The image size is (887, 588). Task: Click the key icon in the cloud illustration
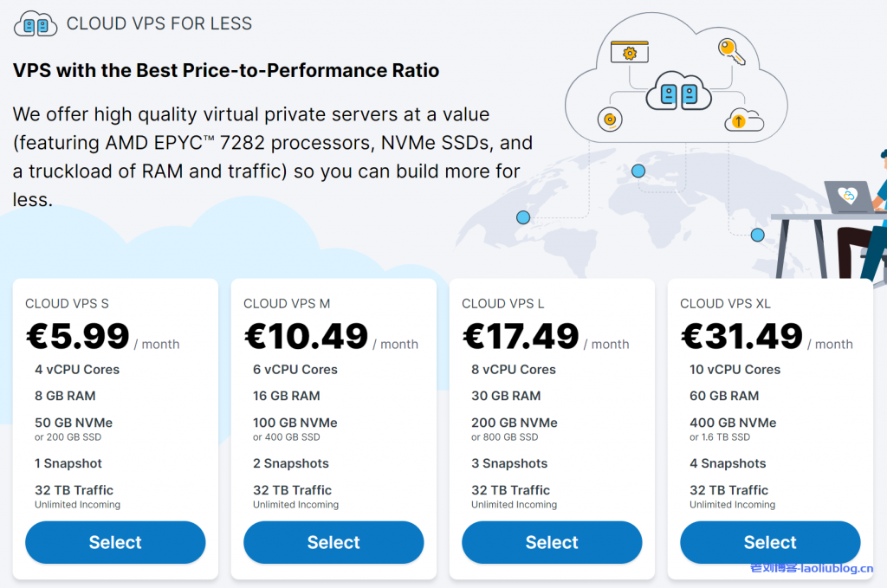point(732,51)
